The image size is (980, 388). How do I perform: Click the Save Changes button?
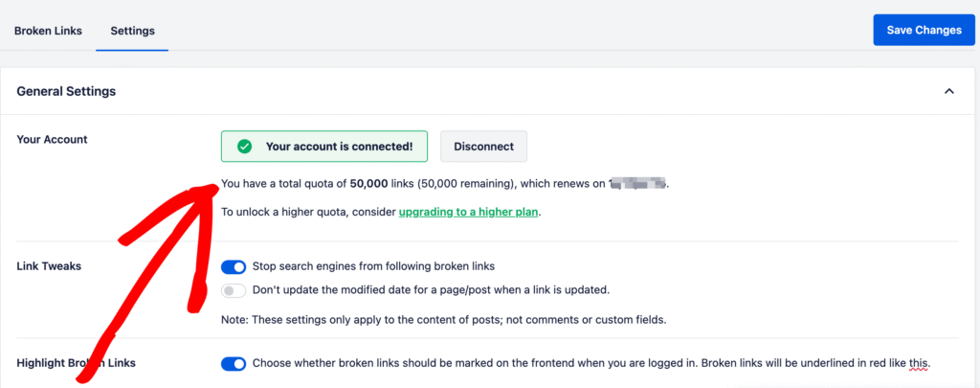point(924,30)
